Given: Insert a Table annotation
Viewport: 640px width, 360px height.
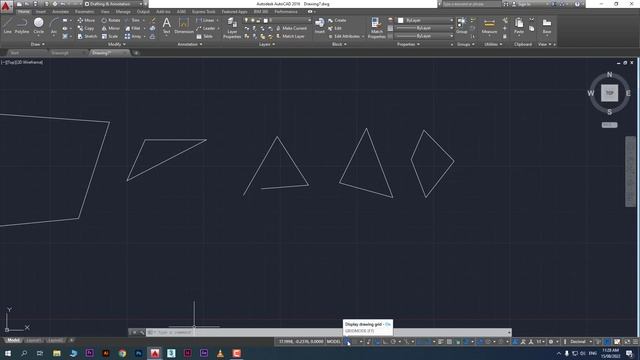Looking at the screenshot, I should [204, 36].
